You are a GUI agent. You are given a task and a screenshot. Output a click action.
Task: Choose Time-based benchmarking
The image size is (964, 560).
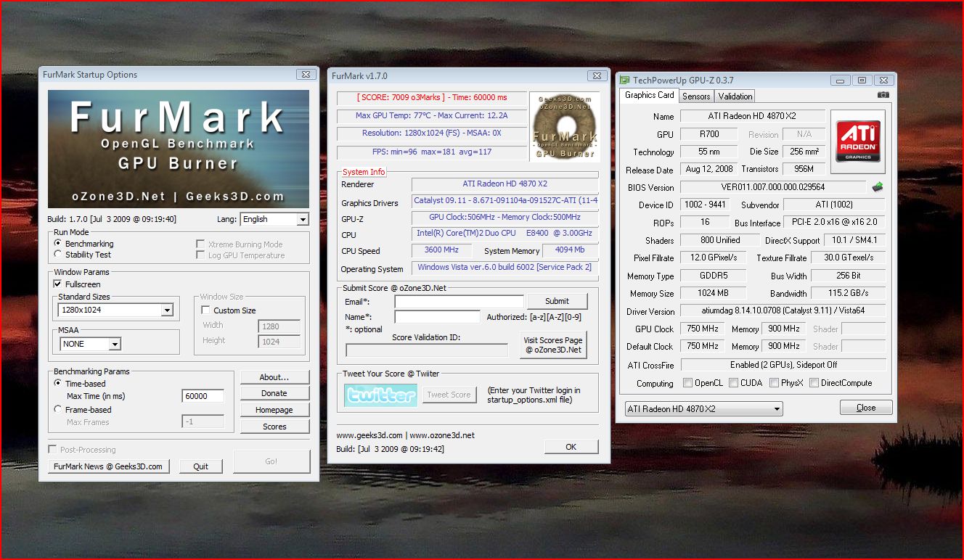pyautogui.click(x=58, y=383)
